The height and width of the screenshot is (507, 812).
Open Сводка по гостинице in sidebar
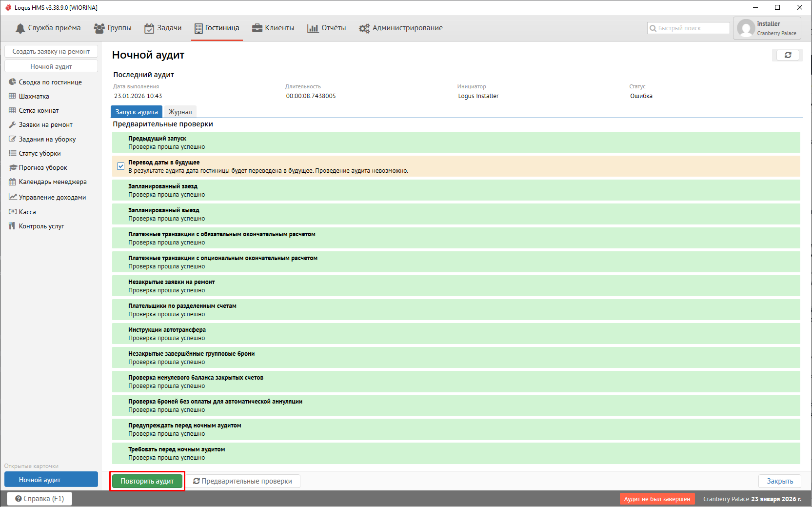coord(50,82)
